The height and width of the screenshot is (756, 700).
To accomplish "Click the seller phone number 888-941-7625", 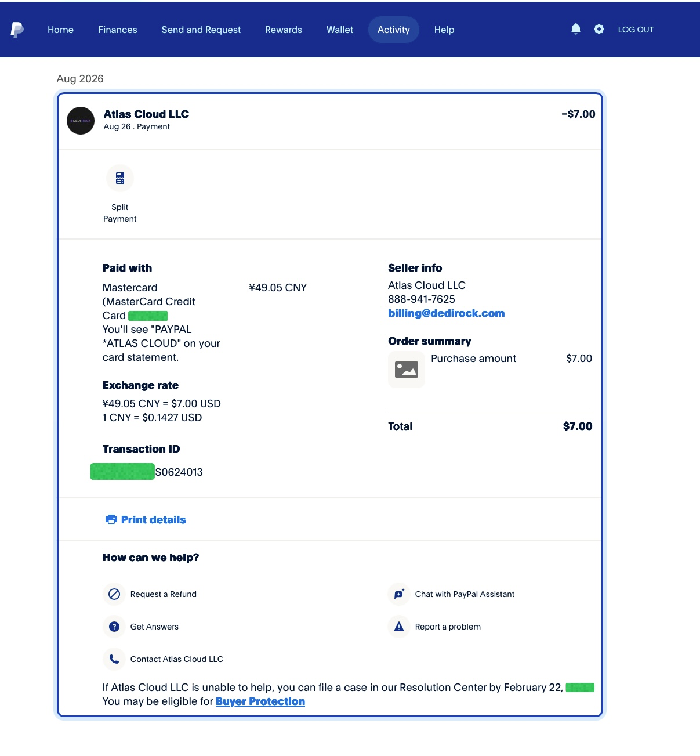I will tap(422, 299).
